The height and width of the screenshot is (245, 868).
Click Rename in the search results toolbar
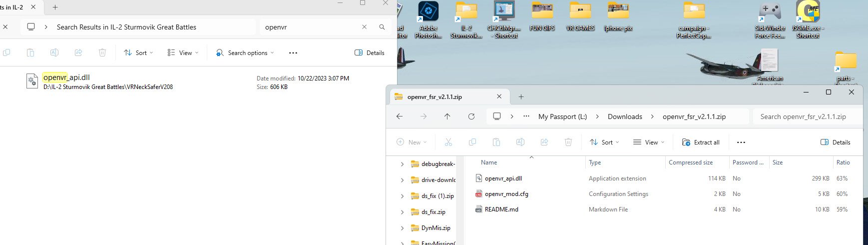54,52
